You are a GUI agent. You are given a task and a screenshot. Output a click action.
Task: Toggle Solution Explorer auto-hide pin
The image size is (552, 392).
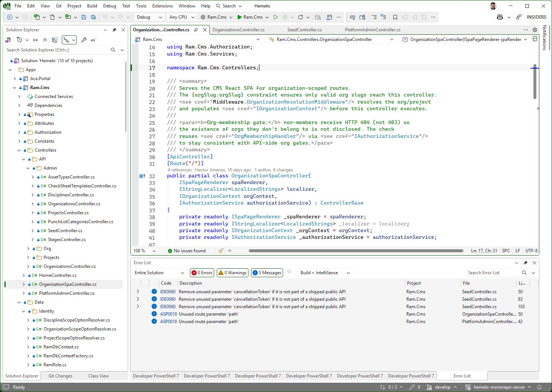(114, 30)
